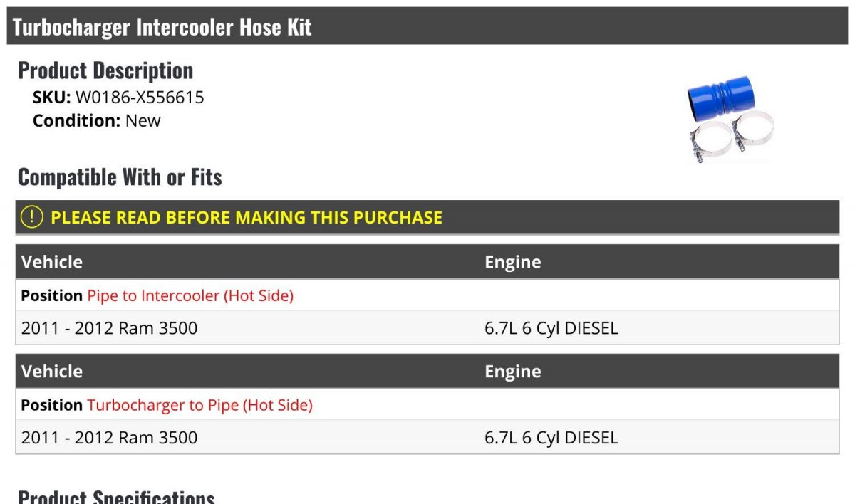Image resolution: width=855 pixels, height=504 pixels.
Task: Click the first 6.7L 6 Cyl DIESEL engine cell
Action: coord(551,328)
